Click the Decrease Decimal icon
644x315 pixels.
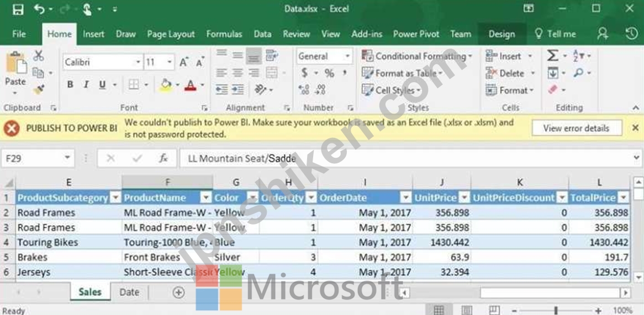click(x=320, y=89)
